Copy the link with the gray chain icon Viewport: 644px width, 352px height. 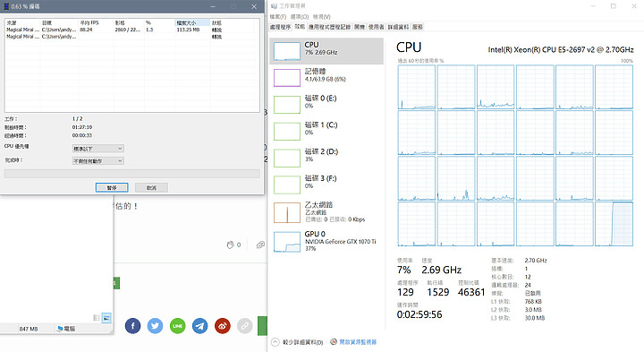(245, 326)
